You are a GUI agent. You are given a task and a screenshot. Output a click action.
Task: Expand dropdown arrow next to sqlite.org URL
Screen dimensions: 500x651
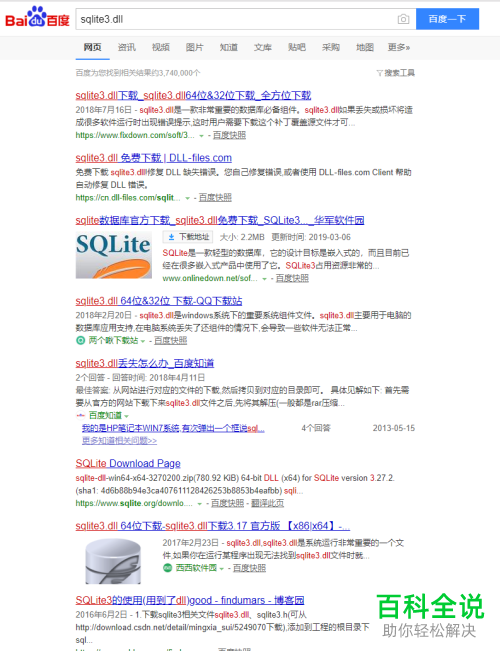pos(200,504)
